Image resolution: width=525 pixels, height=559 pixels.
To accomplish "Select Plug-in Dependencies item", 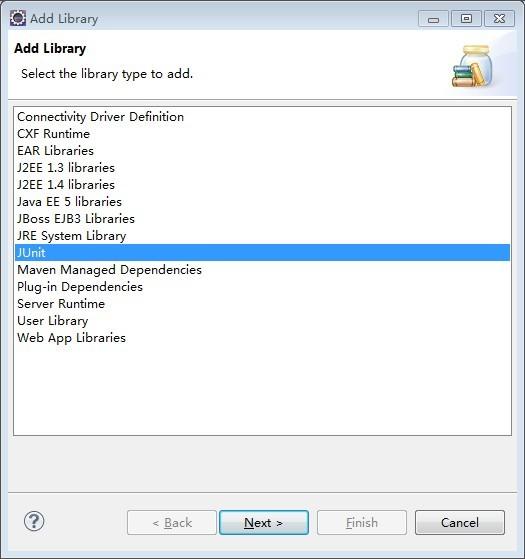I will tap(262, 287).
